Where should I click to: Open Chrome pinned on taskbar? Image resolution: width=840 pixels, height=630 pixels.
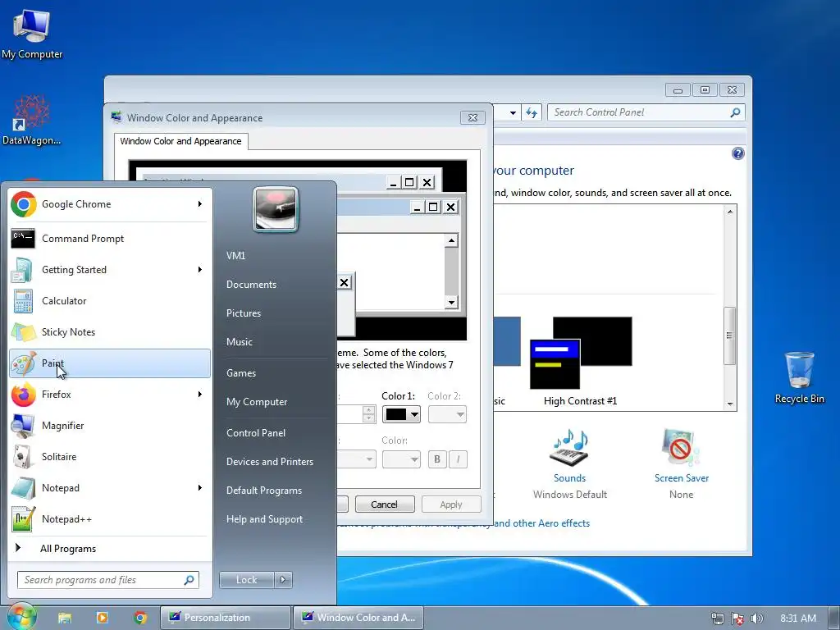pos(140,618)
